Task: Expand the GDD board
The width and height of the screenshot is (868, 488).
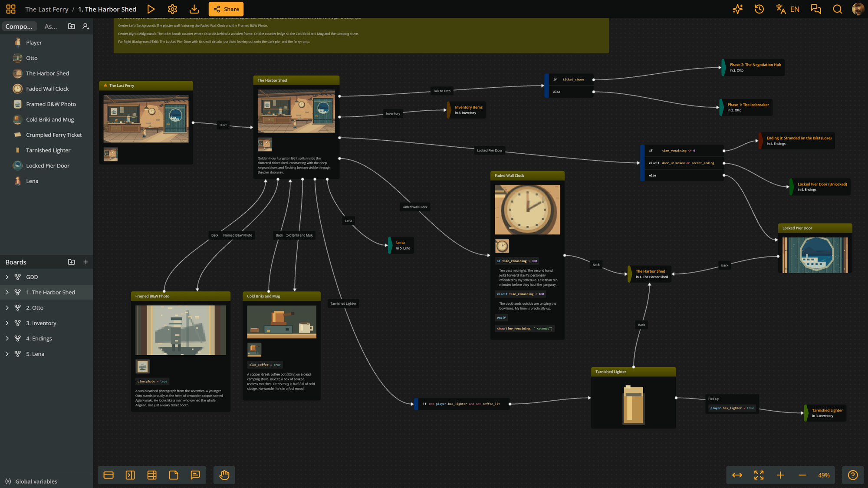Action: (x=7, y=277)
